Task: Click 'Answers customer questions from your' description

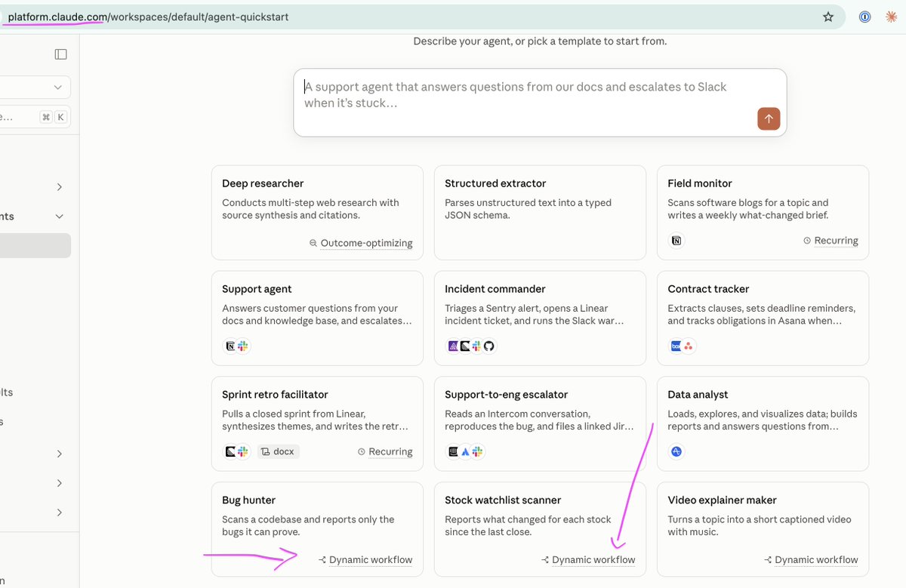Action: click(x=319, y=315)
